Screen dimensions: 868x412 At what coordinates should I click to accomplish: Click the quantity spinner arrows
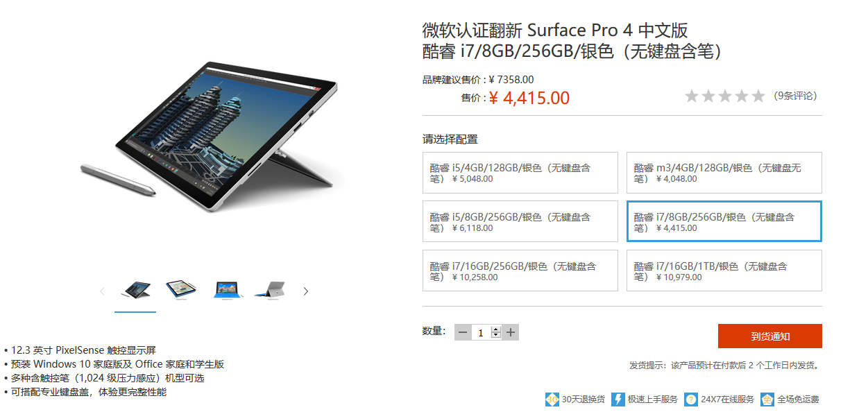(495, 332)
